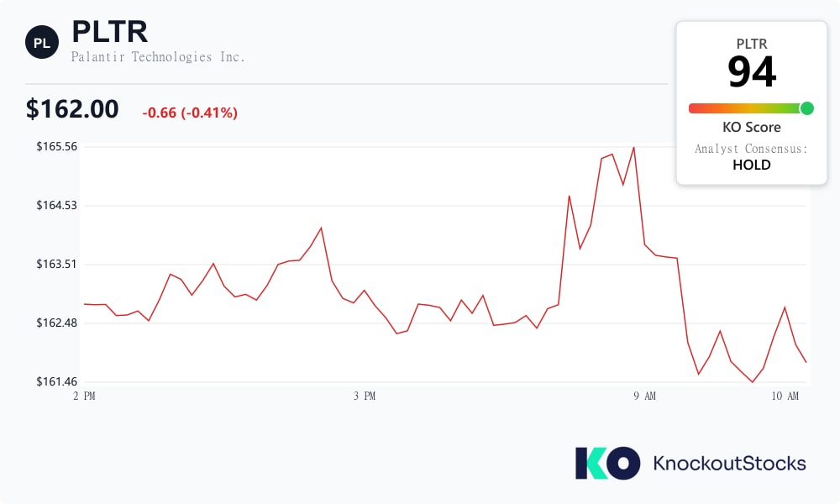Click 'Palantir Technologies Inc.' company name
Viewport: 840px width, 504px height.
coord(158,57)
